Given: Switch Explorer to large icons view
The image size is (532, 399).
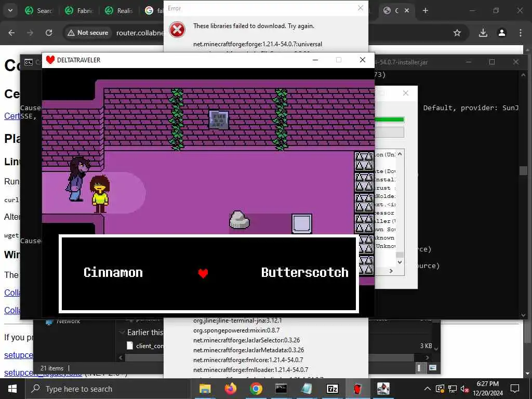Looking at the screenshot, I should point(433,368).
